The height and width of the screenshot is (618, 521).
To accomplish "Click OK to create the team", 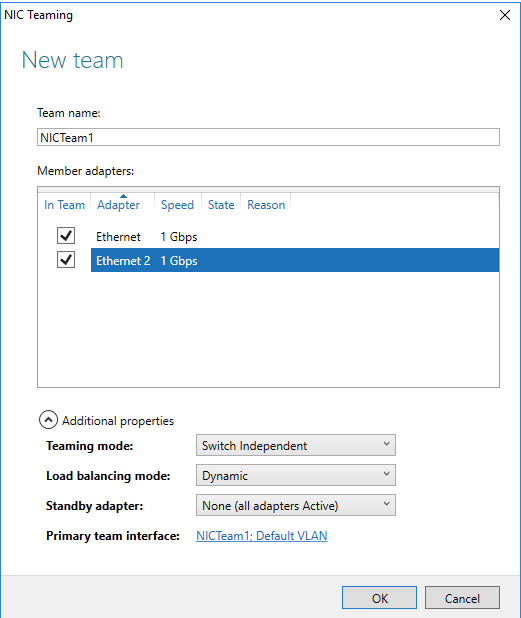I will point(379,598).
